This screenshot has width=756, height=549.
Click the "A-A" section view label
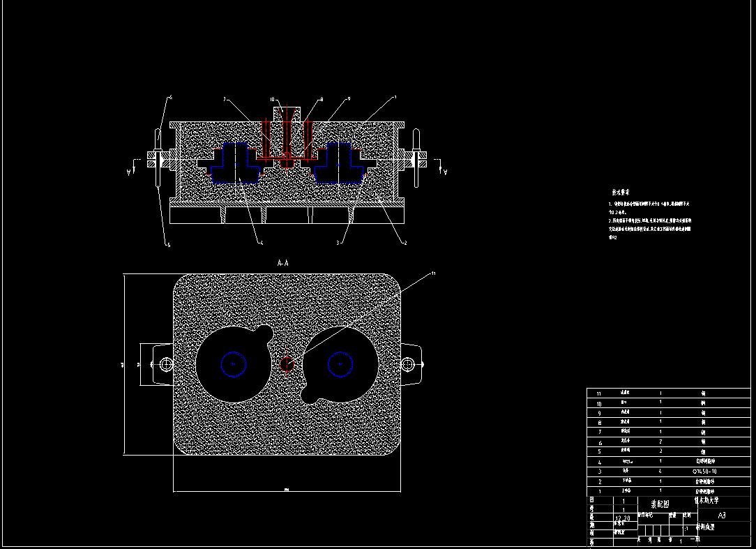(283, 263)
